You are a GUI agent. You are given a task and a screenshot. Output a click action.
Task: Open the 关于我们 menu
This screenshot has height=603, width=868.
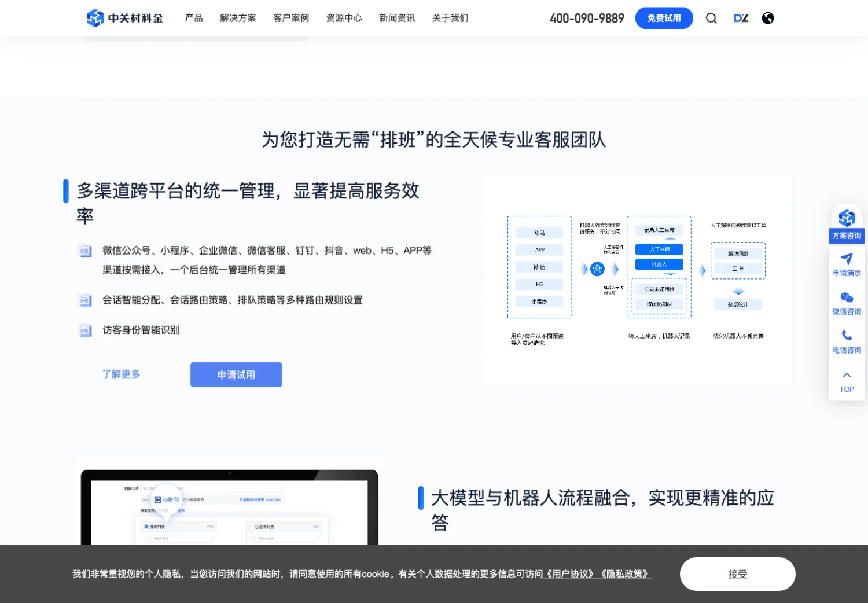(450, 18)
